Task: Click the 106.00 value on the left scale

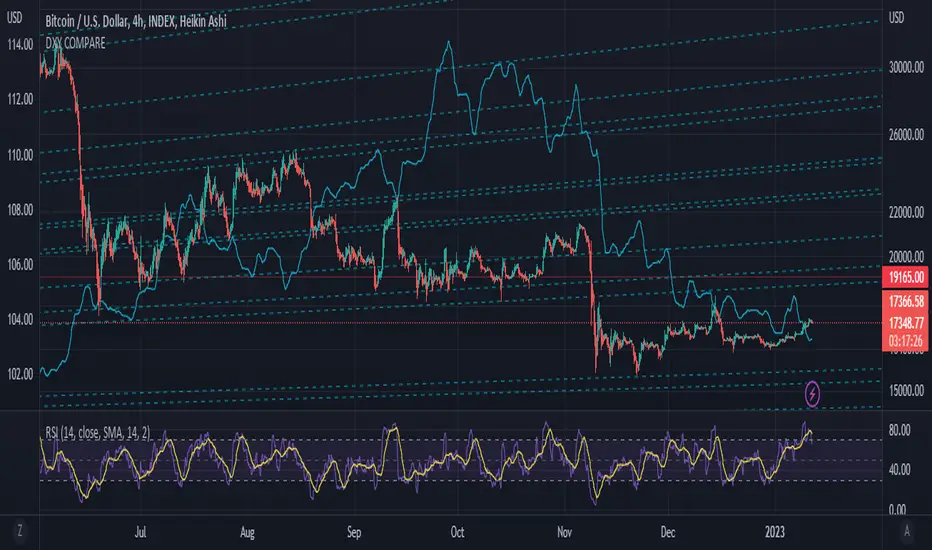Action: (x=20, y=265)
